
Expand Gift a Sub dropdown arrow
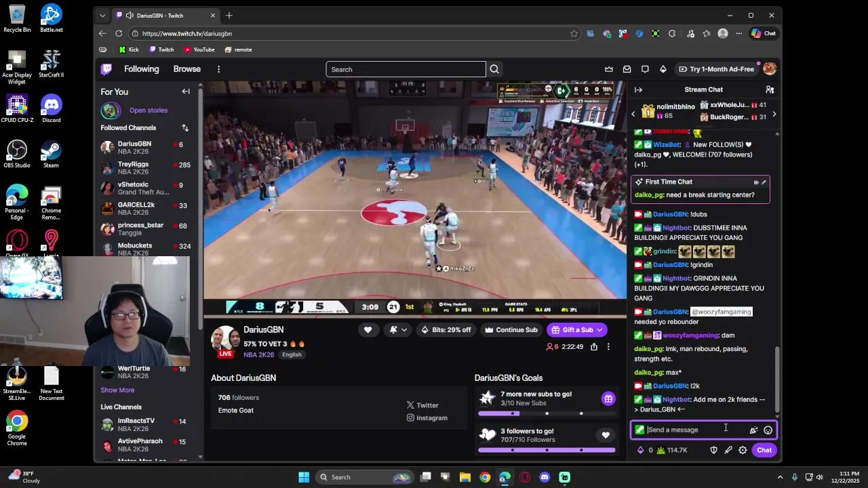point(599,330)
